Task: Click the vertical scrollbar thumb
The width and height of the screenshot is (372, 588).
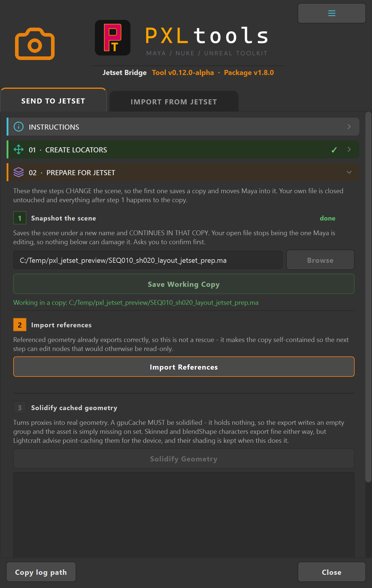Action: 368,297
